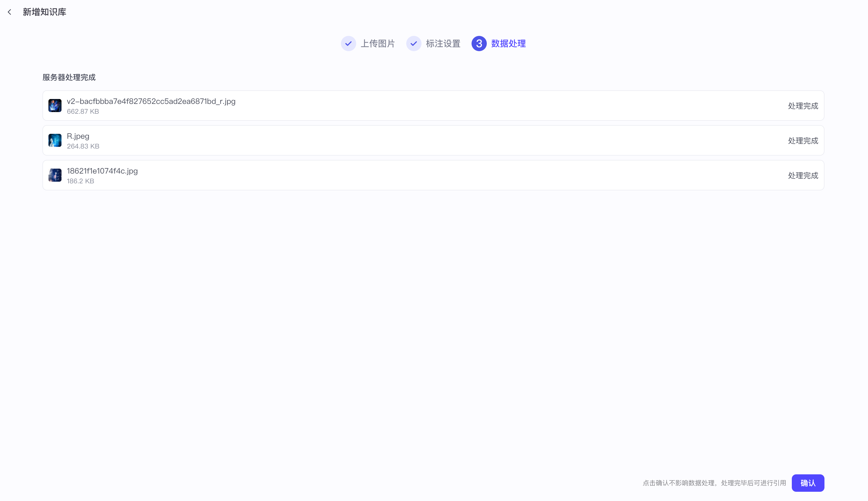868x501 pixels.
Task: Click 处理完成 status for R.jpeg
Action: [x=803, y=141]
